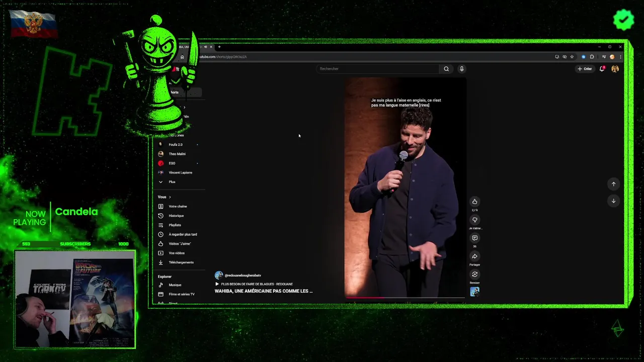This screenshot has width=644, height=362.
Task: Open a new browser tab with plus
Action: pyautogui.click(x=219, y=47)
